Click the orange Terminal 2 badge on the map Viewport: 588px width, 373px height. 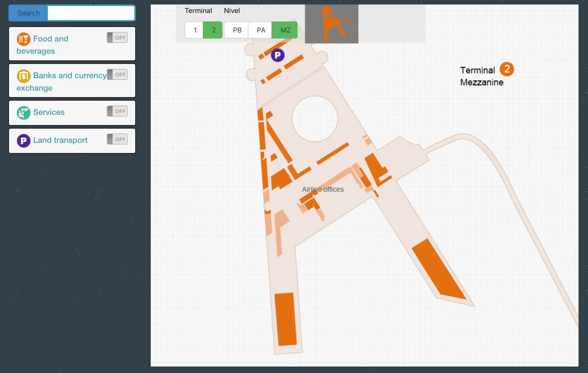507,70
